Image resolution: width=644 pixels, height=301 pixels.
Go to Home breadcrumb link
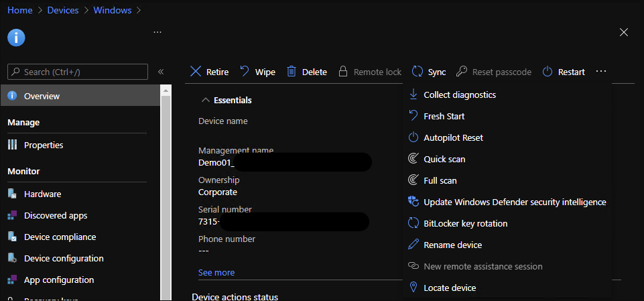pyautogui.click(x=19, y=10)
